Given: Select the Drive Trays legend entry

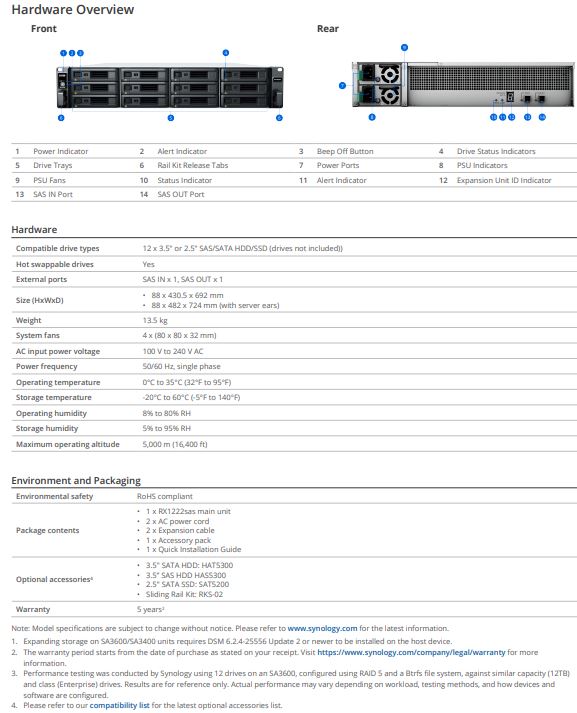Looking at the screenshot, I should 52,166.
